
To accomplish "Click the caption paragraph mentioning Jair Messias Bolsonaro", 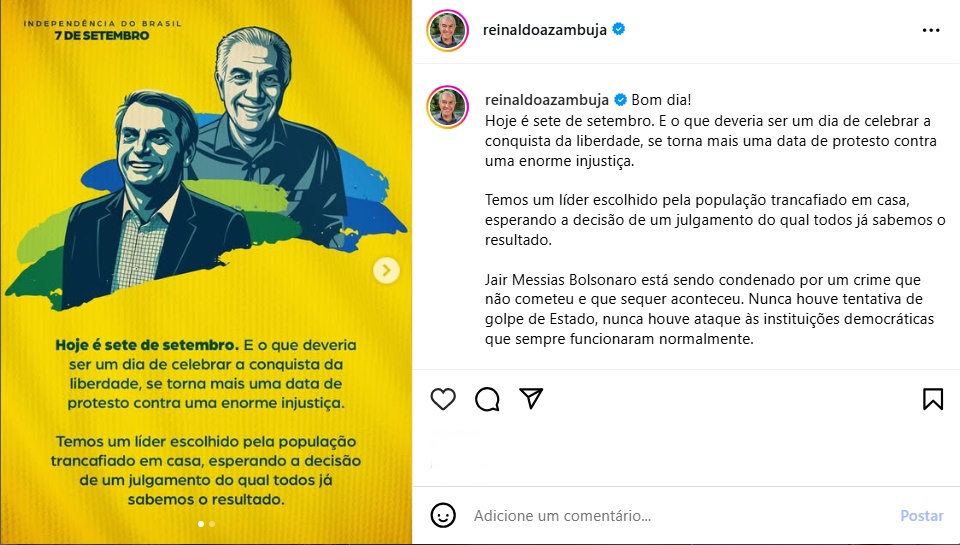I will click(710, 309).
